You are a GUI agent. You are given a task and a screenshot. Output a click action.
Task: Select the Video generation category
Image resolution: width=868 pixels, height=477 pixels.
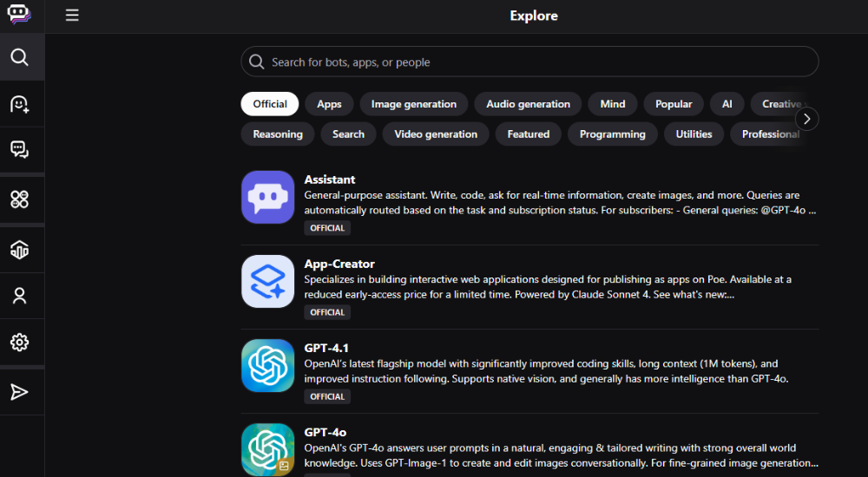436,134
